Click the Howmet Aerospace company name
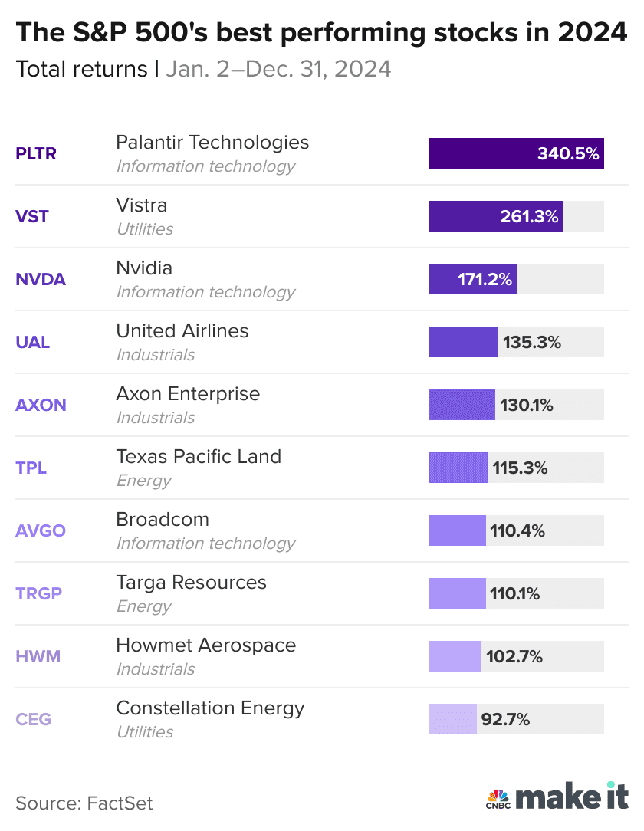This screenshot has height=831, width=644. point(205,645)
